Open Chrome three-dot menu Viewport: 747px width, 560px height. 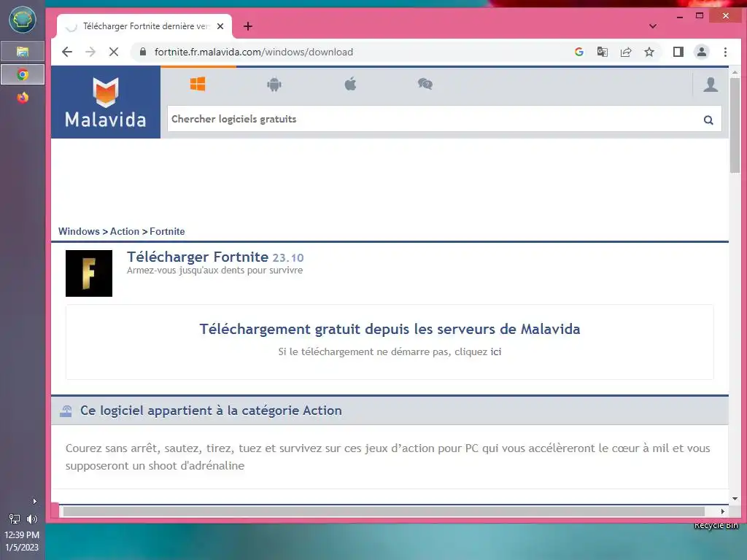[x=725, y=52]
